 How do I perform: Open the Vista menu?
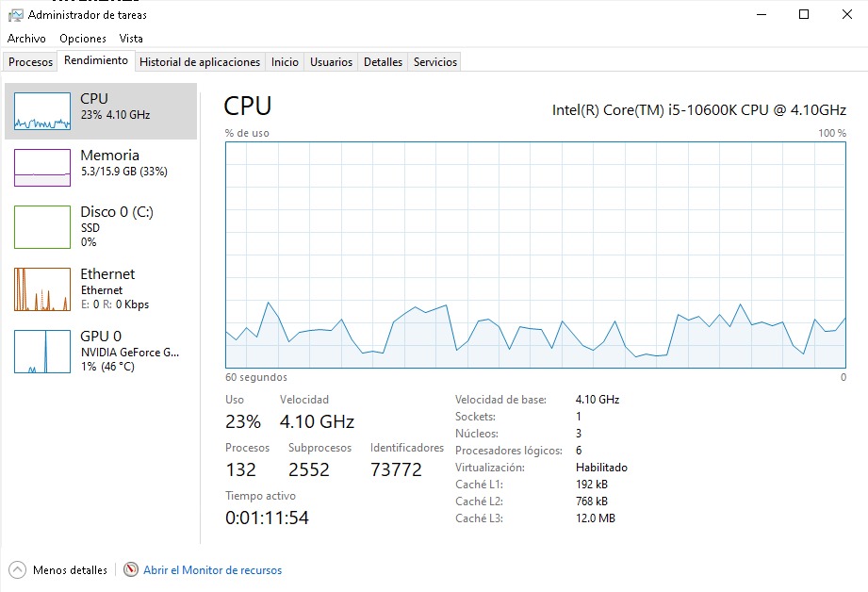coord(131,39)
